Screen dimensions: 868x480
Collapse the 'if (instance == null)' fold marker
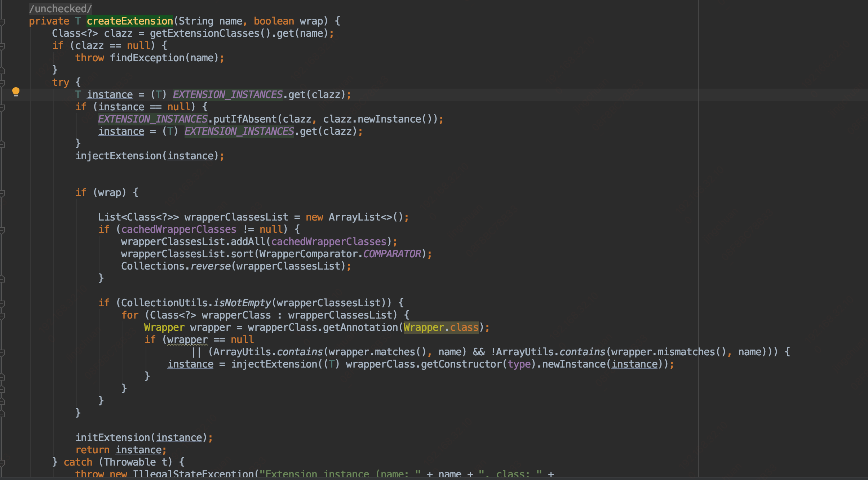pos(2,107)
